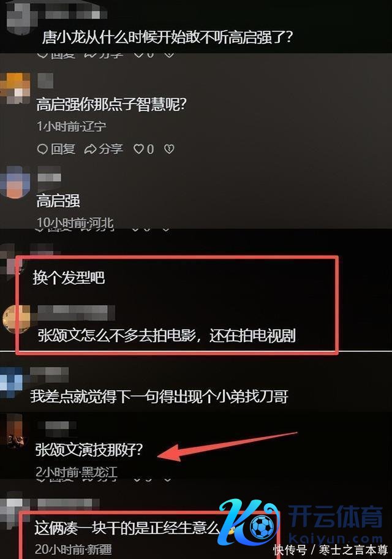Image resolution: width=392 pixels, height=559 pixels.
Task: Open the avatar beside the 高启强 Hebei comment
Action: [x=15, y=182]
